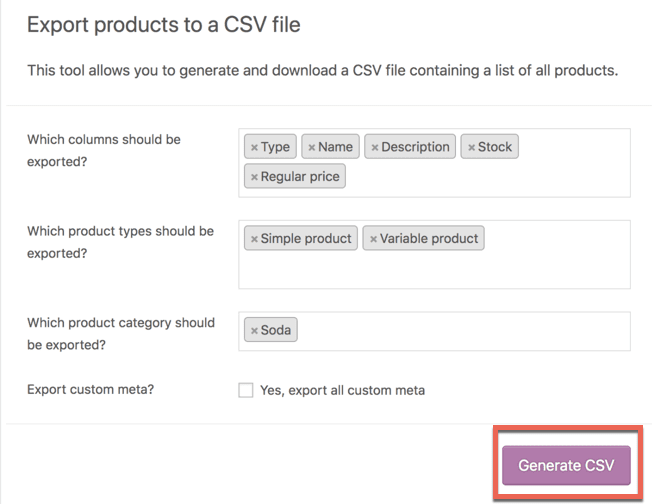Enable the export all custom meta checkbox
The height and width of the screenshot is (504, 652).
point(246,390)
